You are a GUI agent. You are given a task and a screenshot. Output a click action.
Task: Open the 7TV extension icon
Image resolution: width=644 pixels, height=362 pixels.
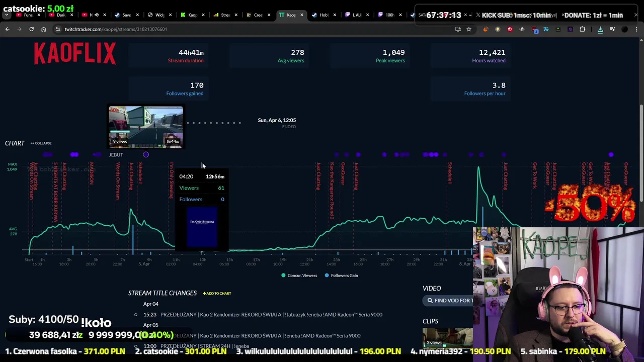pyautogui.click(x=546, y=29)
